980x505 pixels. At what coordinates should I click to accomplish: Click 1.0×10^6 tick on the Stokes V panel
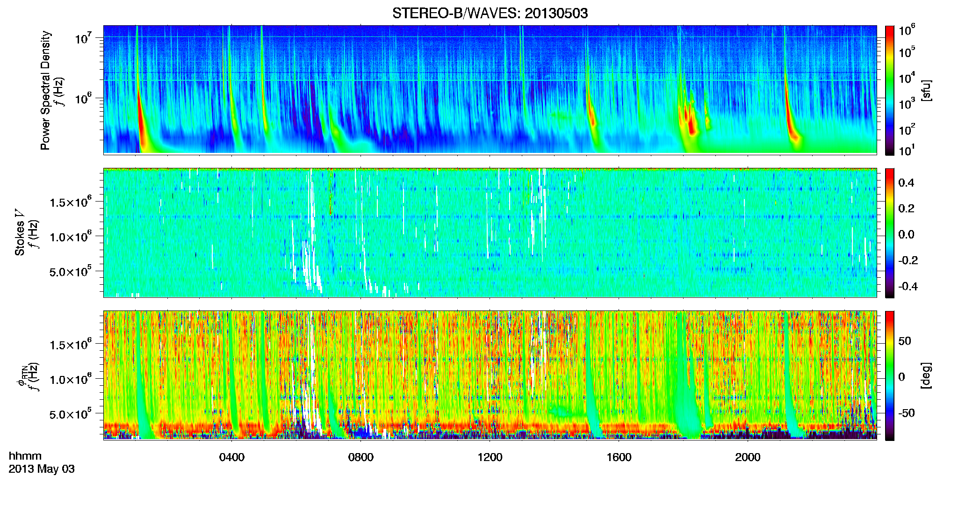click(x=71, y=236)
